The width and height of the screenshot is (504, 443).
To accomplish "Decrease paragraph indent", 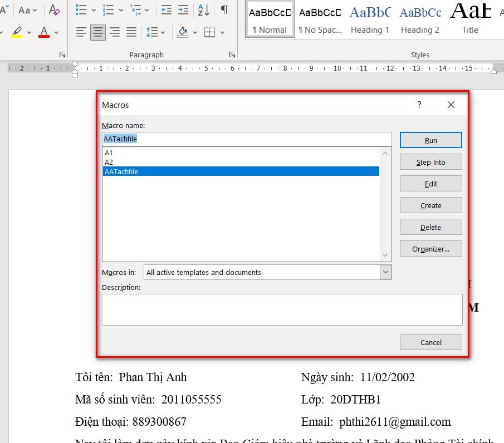I will 166,10.
